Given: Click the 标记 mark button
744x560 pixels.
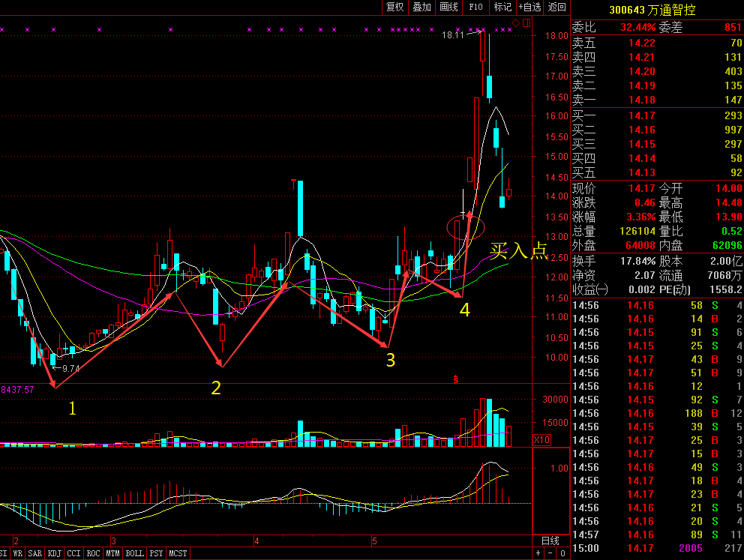Looking at the screenshot, I should [x=502, y=7].
